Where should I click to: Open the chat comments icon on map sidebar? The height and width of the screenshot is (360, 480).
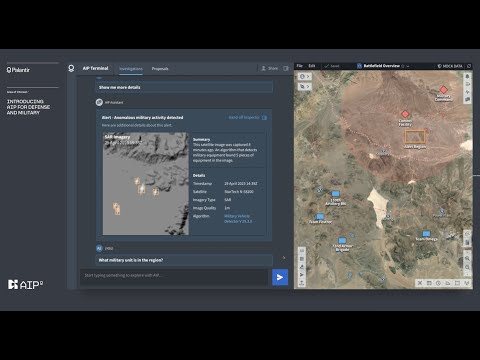467,99
